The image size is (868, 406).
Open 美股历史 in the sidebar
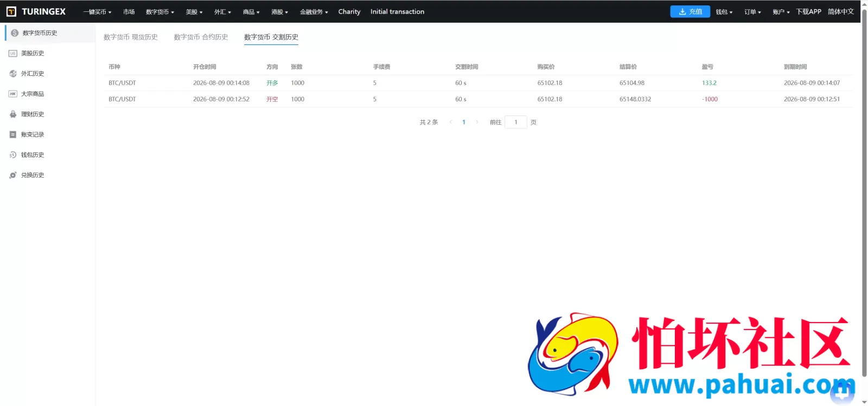coord(33,53)
